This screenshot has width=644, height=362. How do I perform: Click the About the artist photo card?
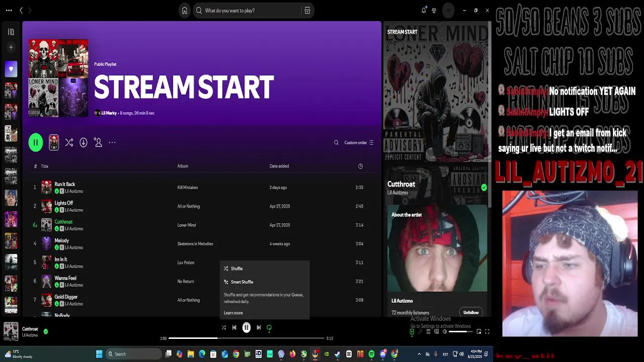click(x=437, y=248)
